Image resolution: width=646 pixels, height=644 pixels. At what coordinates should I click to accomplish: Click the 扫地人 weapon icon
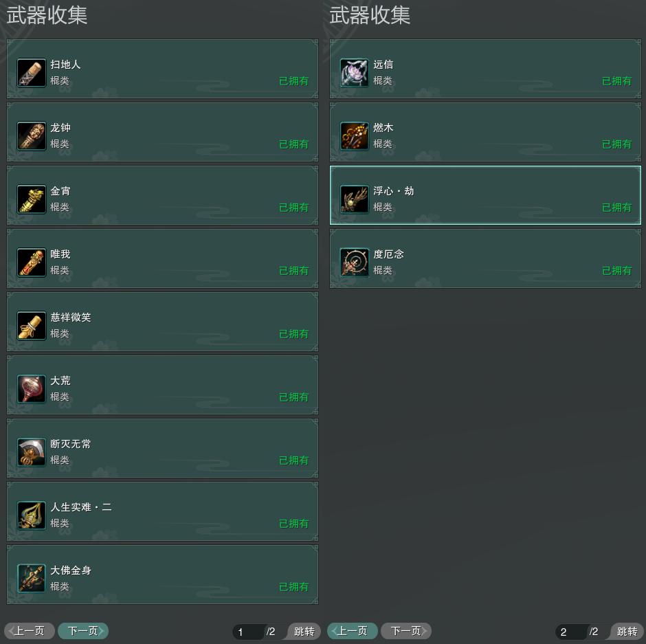point(32,73)
